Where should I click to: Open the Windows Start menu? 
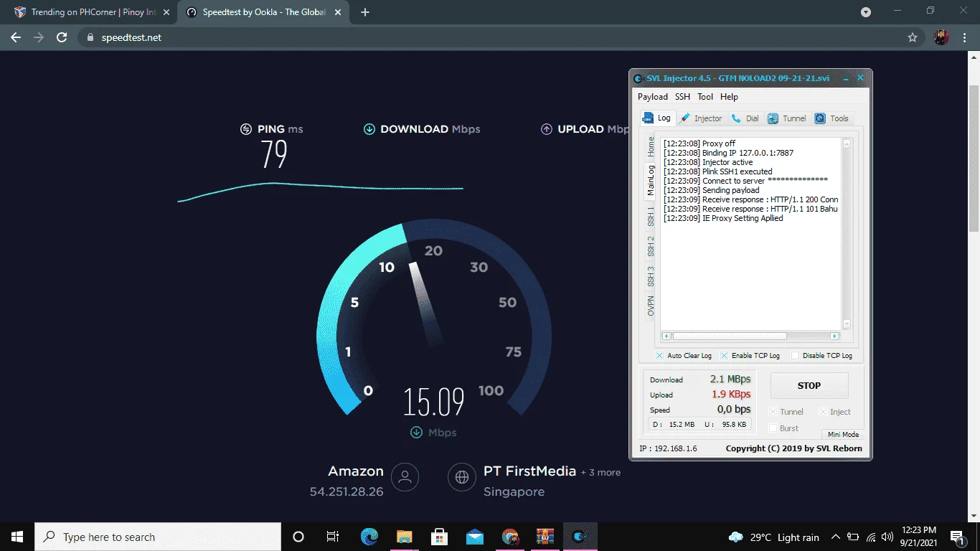17,537
